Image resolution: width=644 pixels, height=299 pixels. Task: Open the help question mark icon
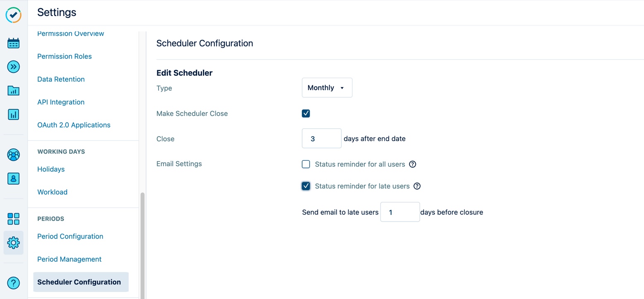pos(14,283)
